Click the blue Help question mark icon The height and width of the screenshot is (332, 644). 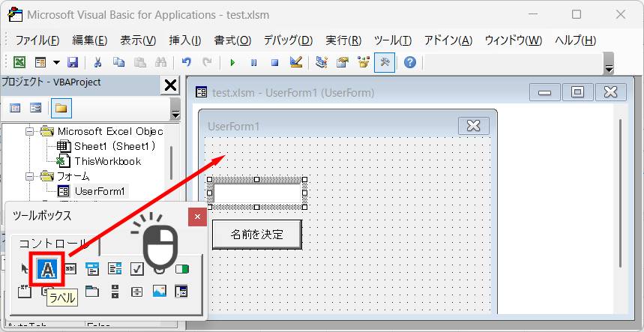(x=410, y=62)
